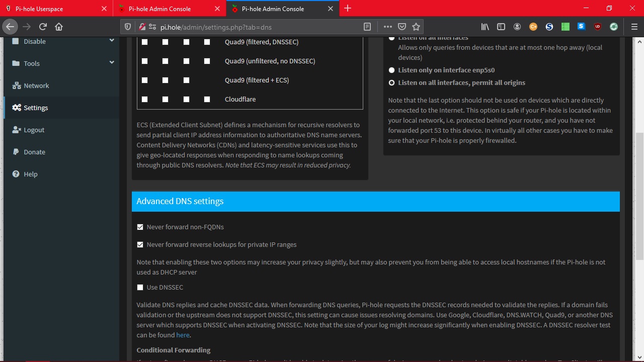Viewport: 644px width, 362px height.
Task: Click the Firefox account icon
Action: (517, 27)
